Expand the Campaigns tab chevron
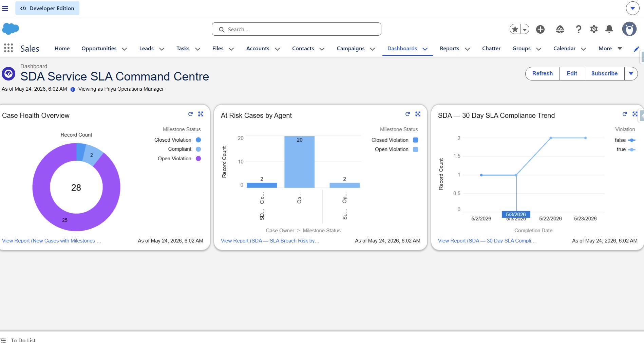The image size is (644, 343). [373, 49]
